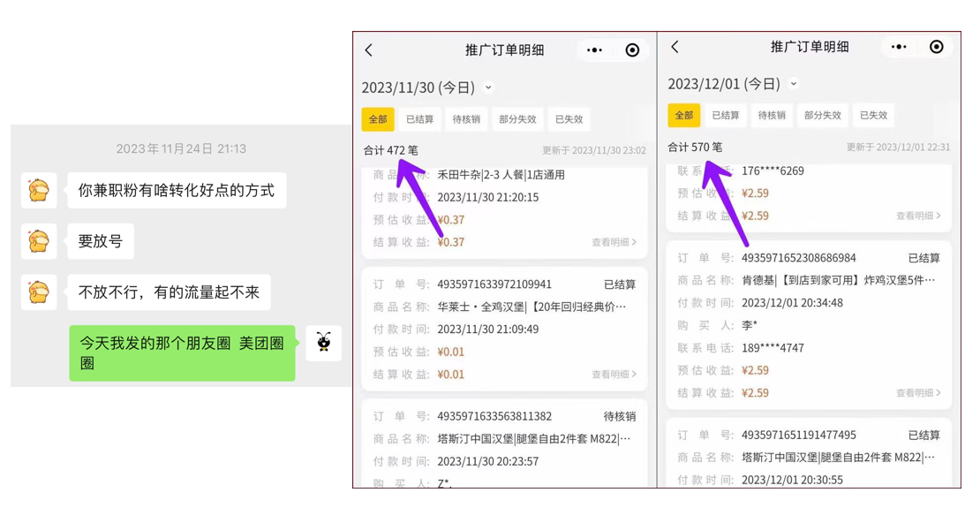Expand the 2023/11/30 date dropdown
Image resolution: width=980 pixels, height=508 pixels.
[x=488, y=87]
